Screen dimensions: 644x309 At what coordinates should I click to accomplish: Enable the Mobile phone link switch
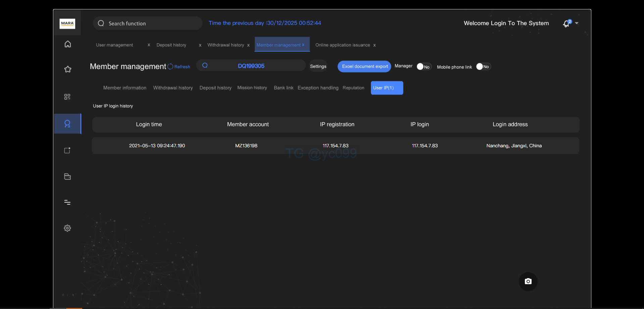483,67
